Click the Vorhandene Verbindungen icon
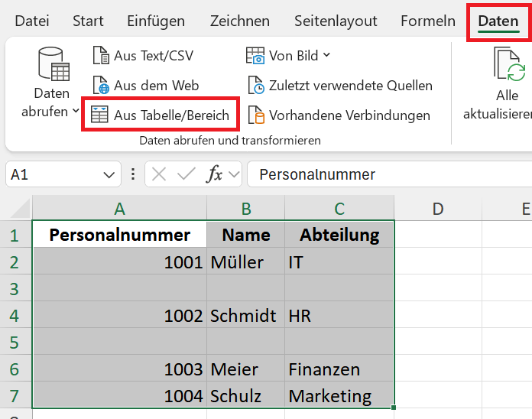Screen dimensions: 532x419 (256, 115)
